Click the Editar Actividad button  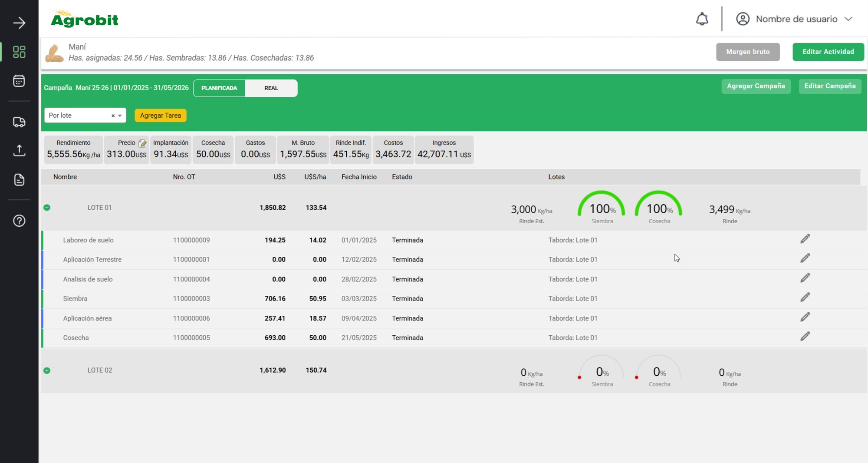pos(828,52)
